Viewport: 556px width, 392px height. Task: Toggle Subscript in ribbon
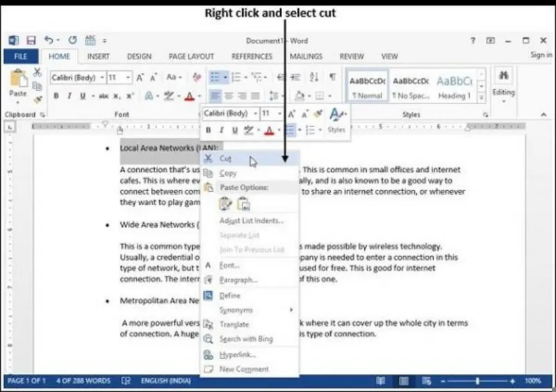pos(117,96)
